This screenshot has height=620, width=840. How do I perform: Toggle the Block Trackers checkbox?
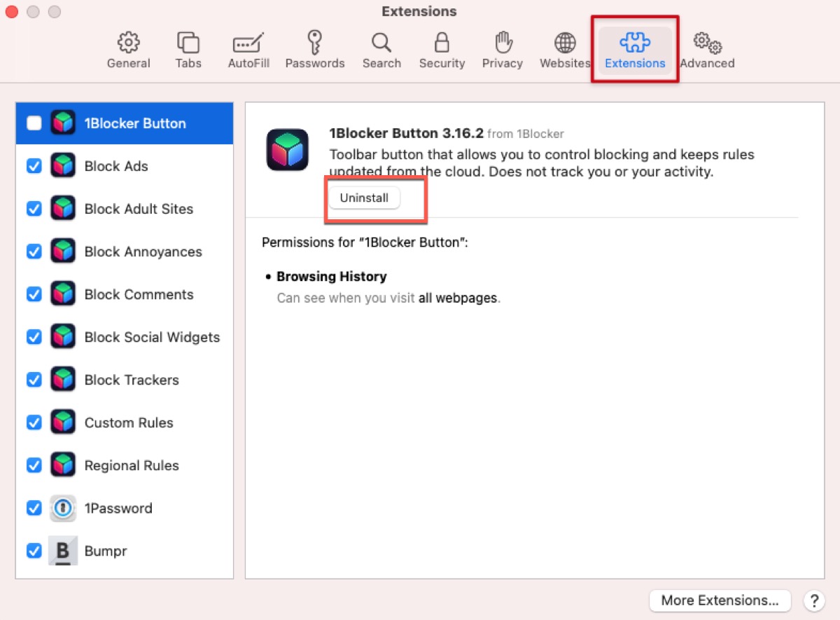point(34,380)
